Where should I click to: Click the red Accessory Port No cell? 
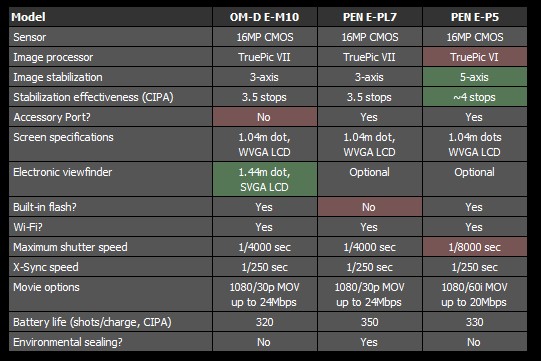pos(265,117)
